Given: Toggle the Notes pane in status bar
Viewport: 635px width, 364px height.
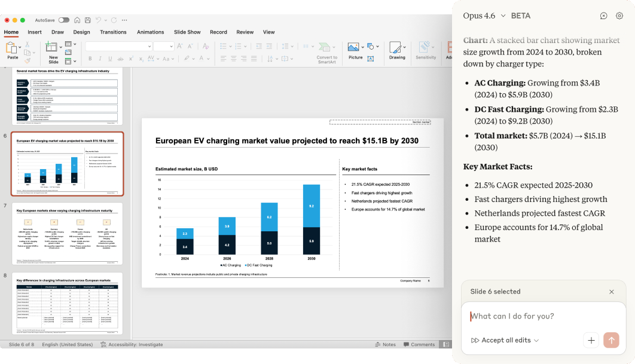Looking at the screenshot, I should [x=384, y=344].
